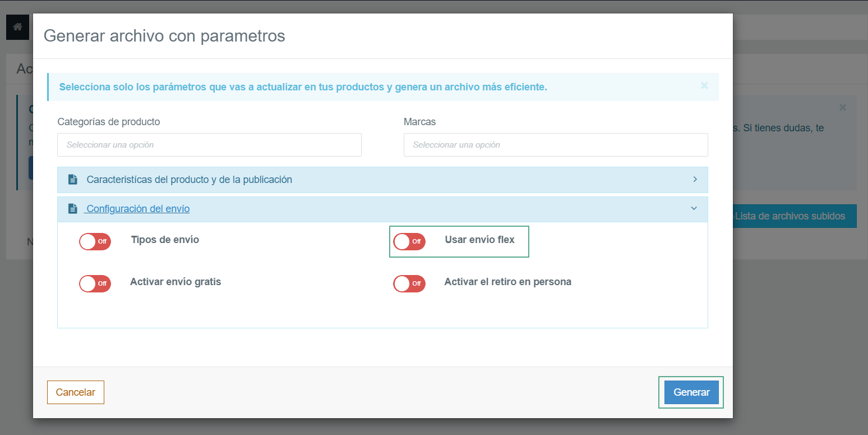
Task: Click the document icon beside Características del producto
Action: (72, 180)
